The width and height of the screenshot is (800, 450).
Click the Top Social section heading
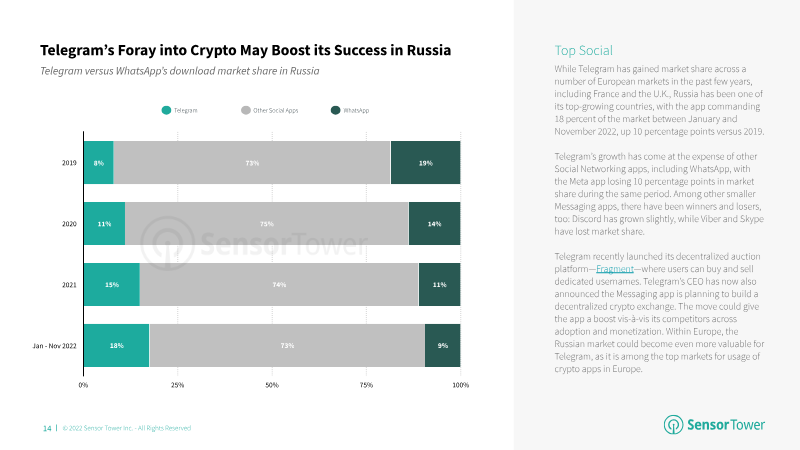tap(583, 51)
